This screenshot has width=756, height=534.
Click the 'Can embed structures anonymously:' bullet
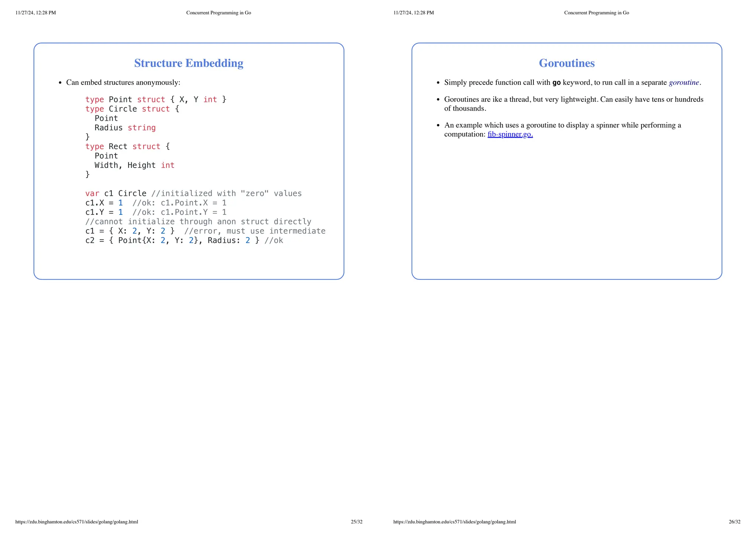pos(123,82)
